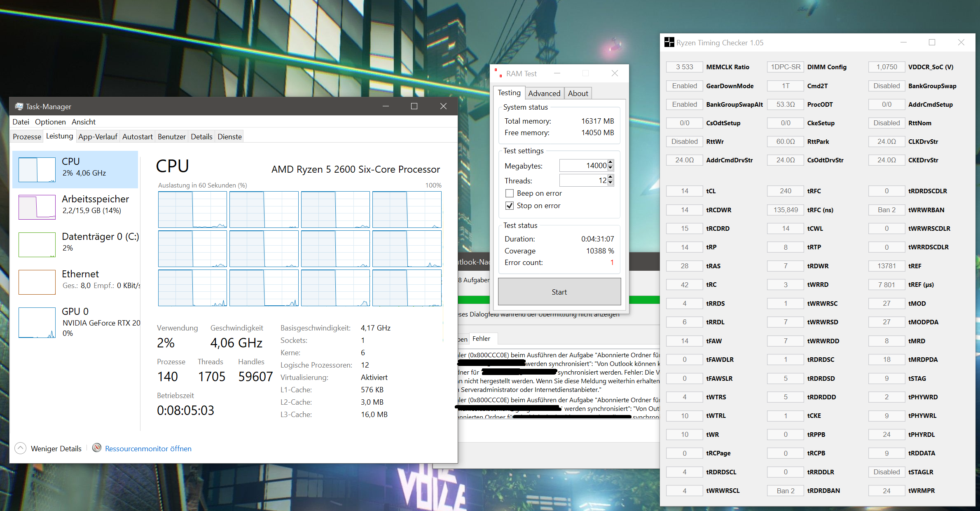Click the RAM Test app icon
Image resolution: width=980 pixels, height=511 pixels.
click(498, 73)
